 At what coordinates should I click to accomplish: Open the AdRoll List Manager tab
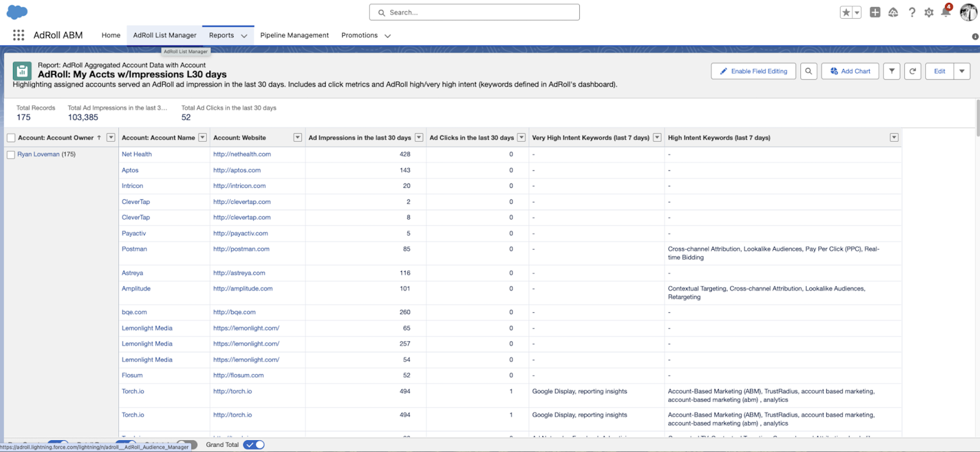[164, 35]
